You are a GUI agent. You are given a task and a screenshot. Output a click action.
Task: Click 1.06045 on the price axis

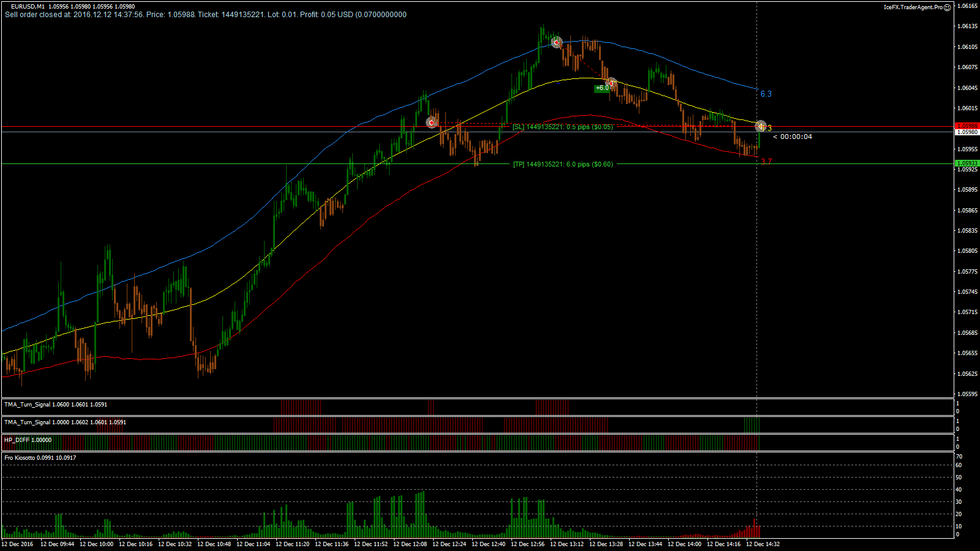coord(968,88)
